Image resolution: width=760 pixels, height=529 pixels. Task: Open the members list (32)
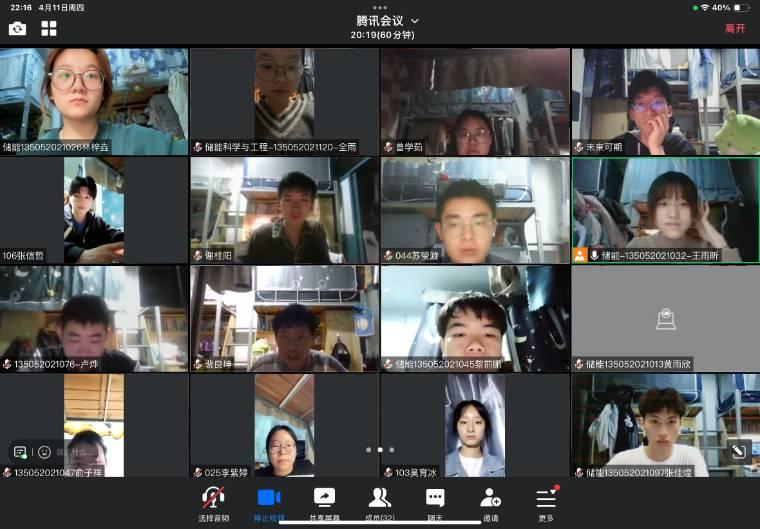point(380,498)
